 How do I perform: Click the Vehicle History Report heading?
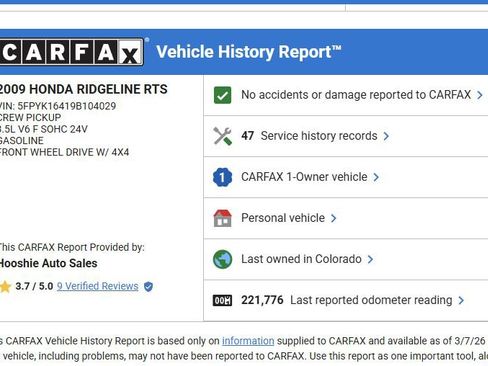pos(249,52)
